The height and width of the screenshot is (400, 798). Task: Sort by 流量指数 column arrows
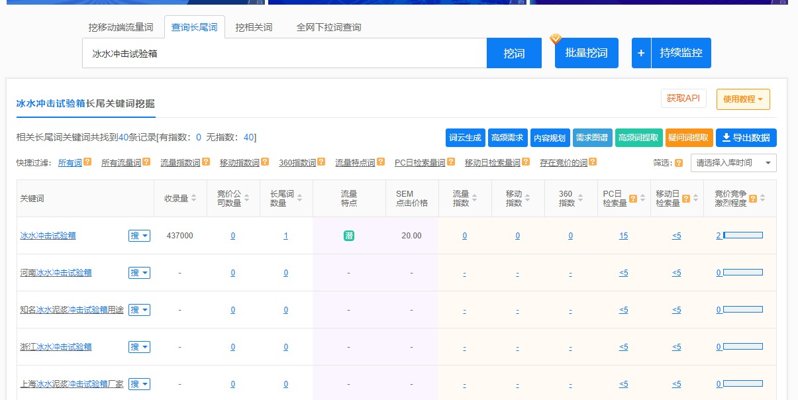(x=474, y=198)
